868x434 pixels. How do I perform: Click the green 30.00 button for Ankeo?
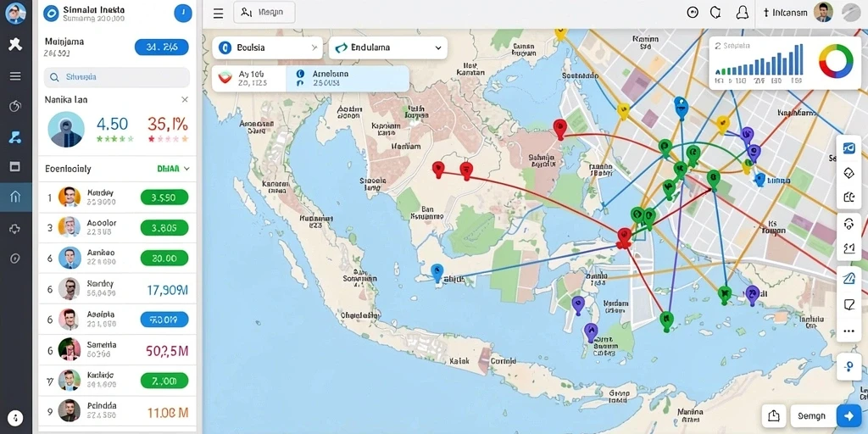(164, 258)
